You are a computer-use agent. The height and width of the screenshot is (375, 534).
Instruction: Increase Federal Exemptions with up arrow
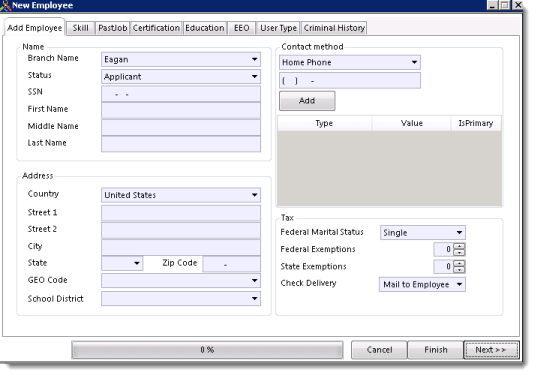[459, 246]
